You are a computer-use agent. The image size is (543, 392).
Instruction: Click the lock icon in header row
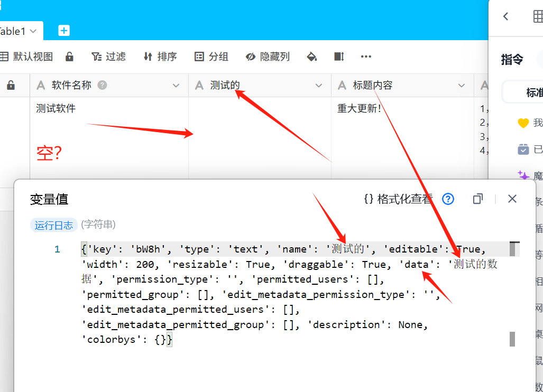coord(11,85)
